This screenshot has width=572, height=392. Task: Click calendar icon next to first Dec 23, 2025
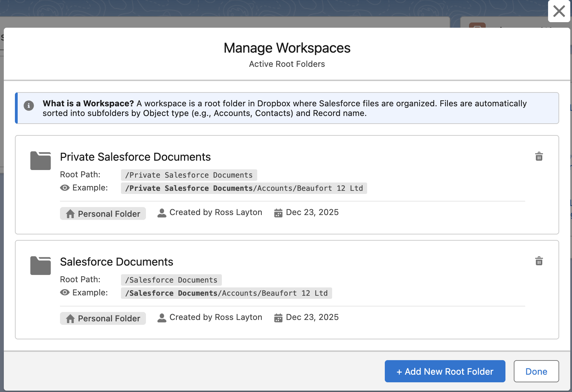click(278, 213)
